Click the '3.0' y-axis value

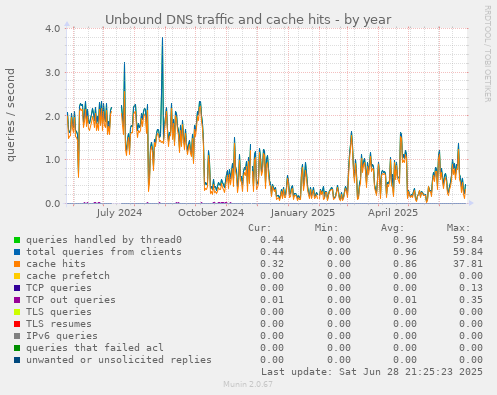[x=53, y=73]
